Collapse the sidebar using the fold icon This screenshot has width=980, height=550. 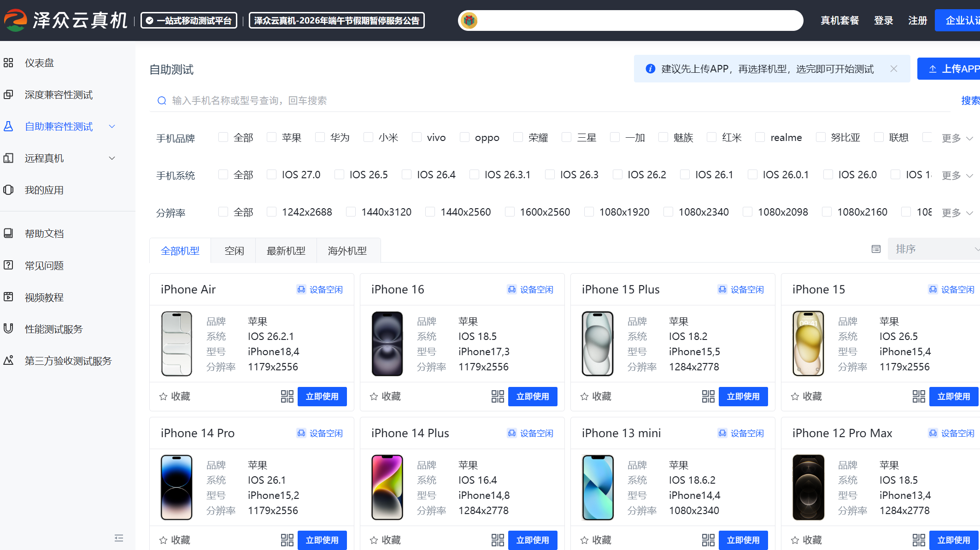[x=119, y=538]
